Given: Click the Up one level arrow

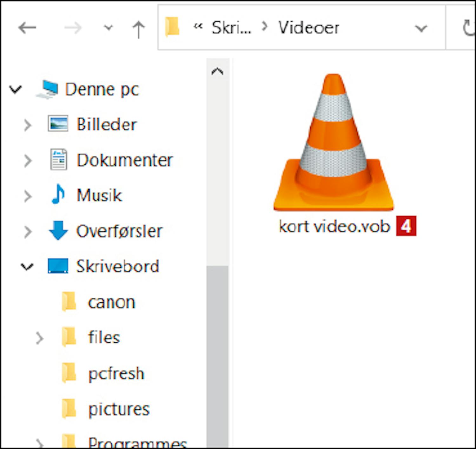Looking at the screenshot, I should tap(138, 29).
